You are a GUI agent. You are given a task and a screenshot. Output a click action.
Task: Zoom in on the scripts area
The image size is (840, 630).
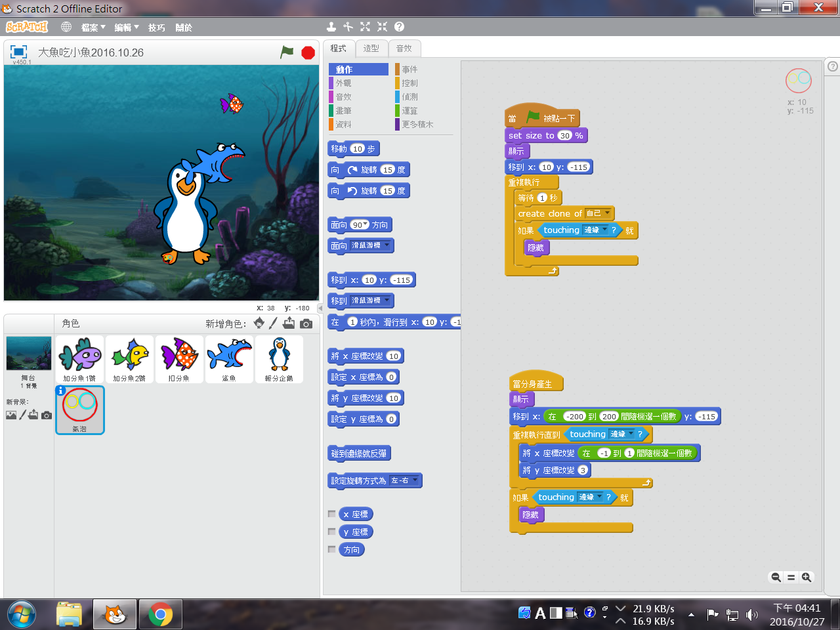point(807,577)
